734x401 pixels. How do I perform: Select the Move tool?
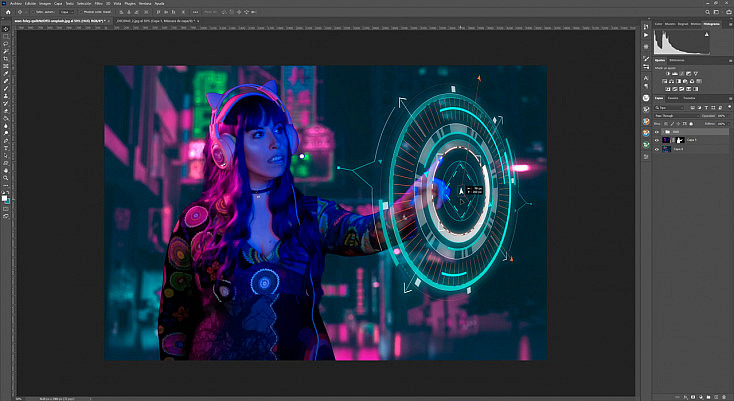(6, 29)
